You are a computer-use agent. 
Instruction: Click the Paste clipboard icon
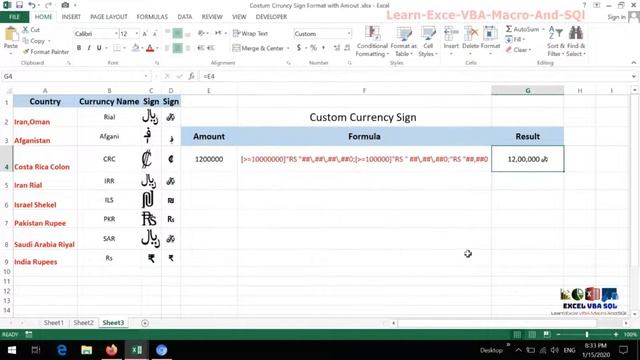[11, 35]
